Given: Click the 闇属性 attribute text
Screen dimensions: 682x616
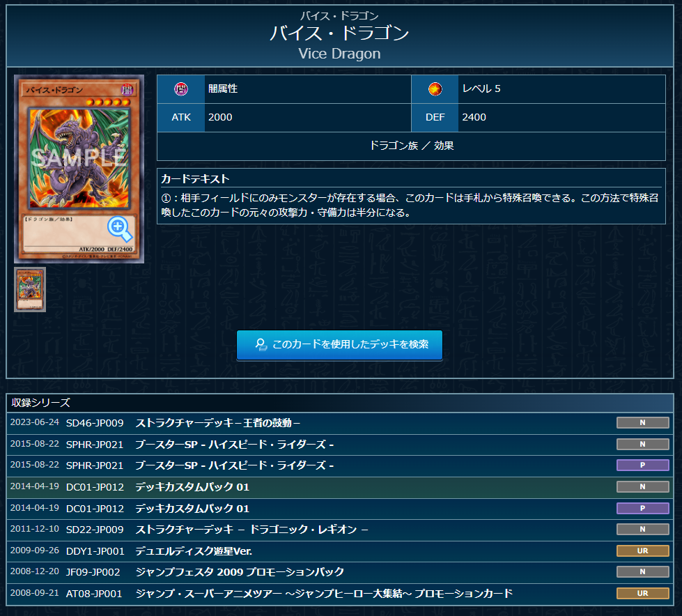Looking at the screenshot, I should tap(223, 88).
